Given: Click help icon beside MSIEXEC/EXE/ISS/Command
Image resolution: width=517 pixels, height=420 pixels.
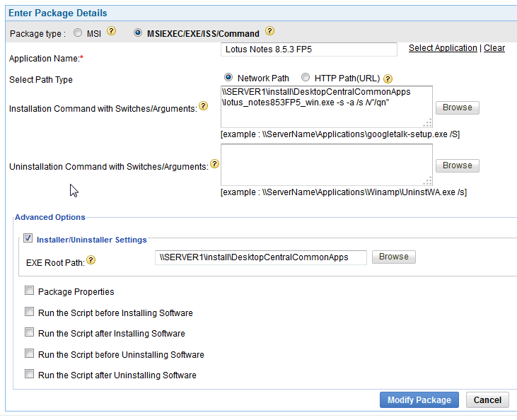Looking at the screenshot, I should coord(269,32).
